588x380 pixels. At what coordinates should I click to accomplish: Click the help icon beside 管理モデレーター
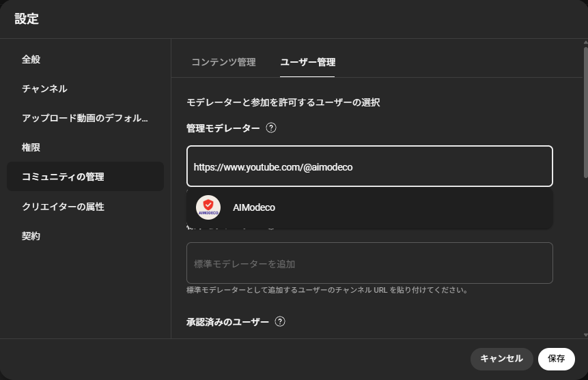click(x=271, y=128)
